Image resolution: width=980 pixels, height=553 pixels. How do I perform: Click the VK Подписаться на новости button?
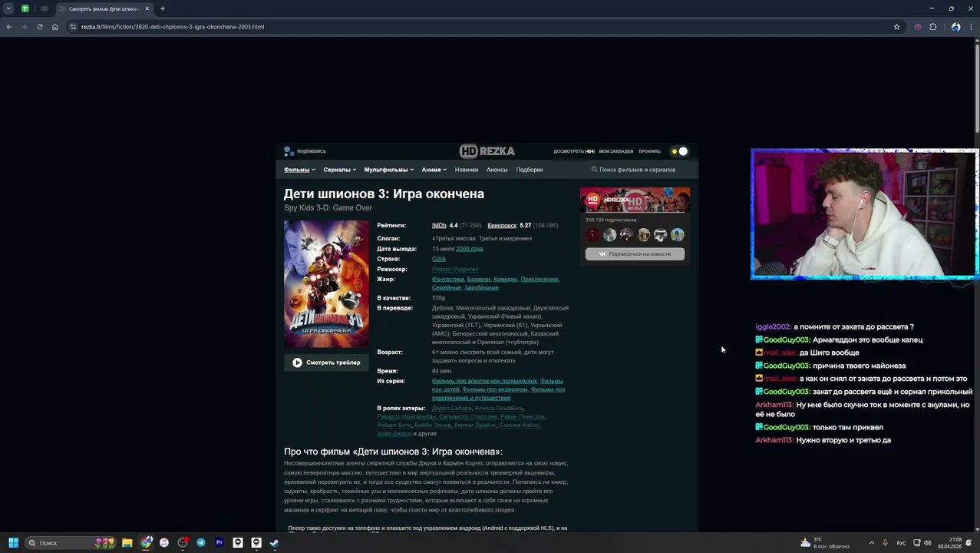(x=635, y=254)
